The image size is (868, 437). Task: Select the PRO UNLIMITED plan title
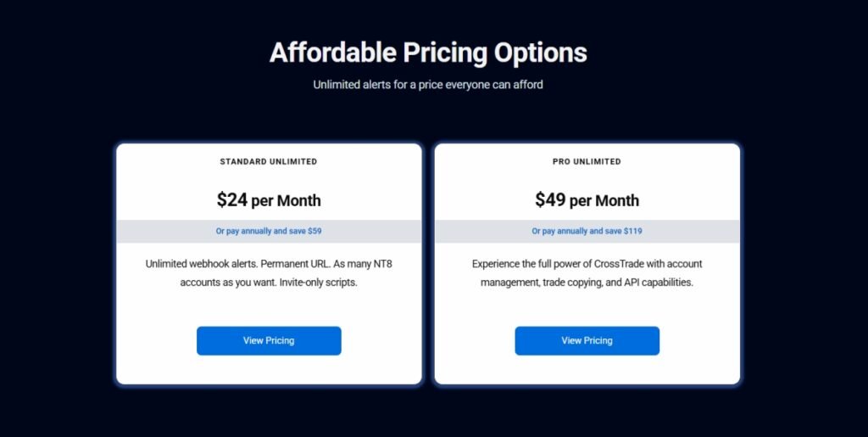click(587, 161)
